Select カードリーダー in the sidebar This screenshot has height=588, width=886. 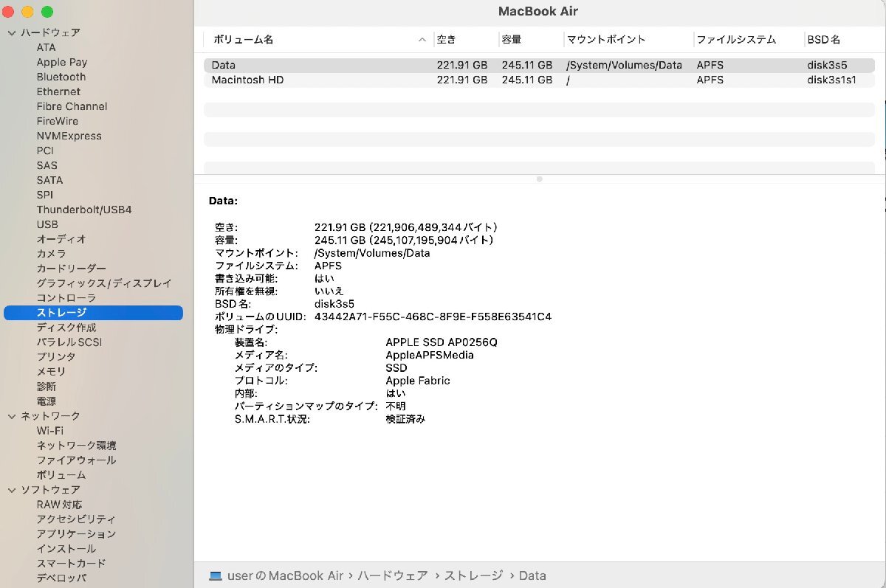(x=72, y=269)
